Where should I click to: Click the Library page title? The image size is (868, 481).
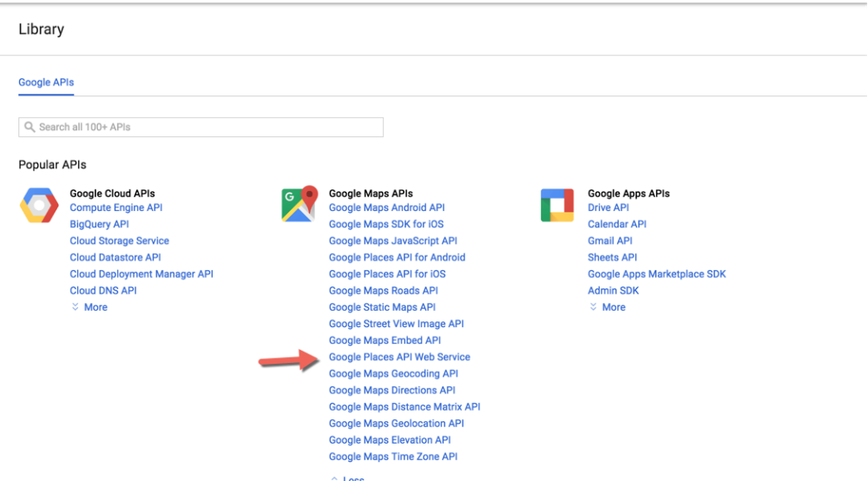pyautogui.click(x=42, y=30)
